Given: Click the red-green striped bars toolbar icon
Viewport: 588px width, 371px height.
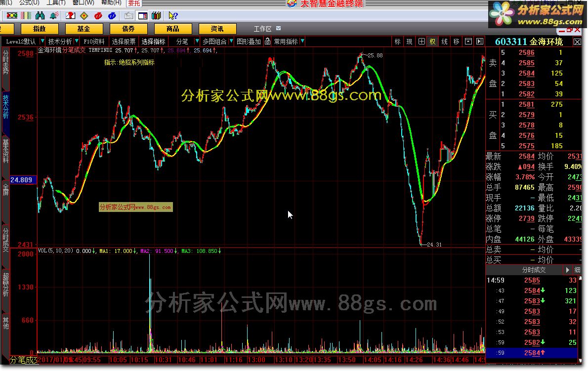Looking at the screenshot, I should click(x=26, y=16).
